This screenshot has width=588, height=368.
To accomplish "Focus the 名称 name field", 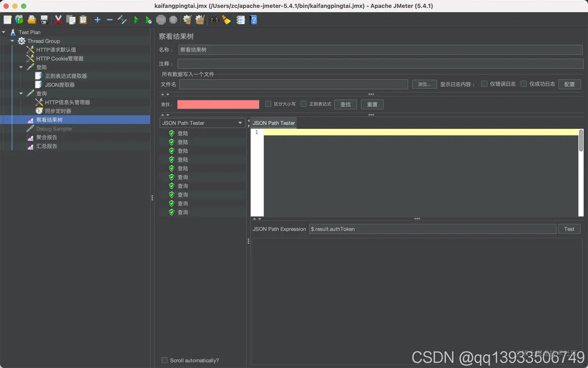I will pos(380,50).
